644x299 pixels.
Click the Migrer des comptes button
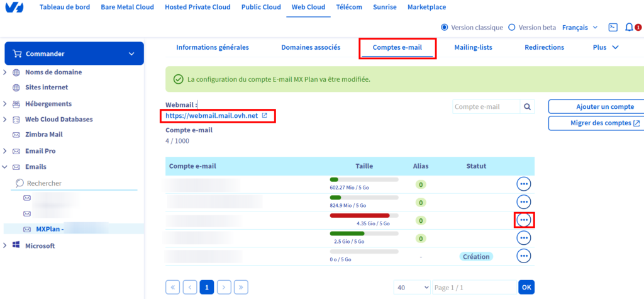(x=596, y=123)
